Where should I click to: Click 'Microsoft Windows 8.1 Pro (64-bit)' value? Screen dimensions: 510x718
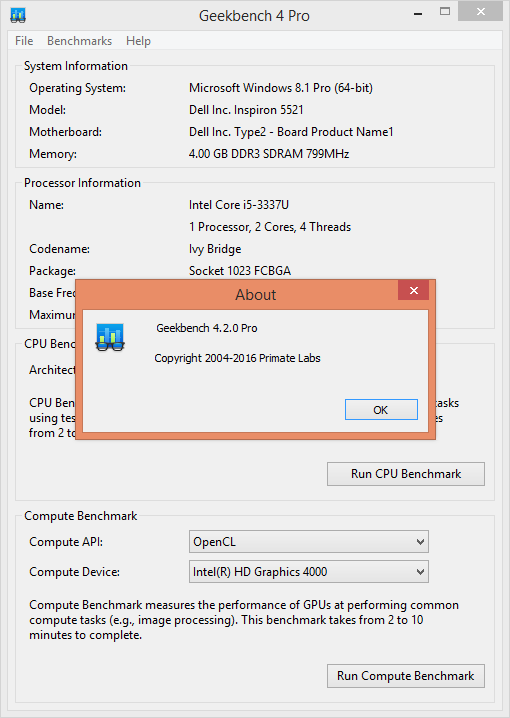pyautogui.click(x=281, y=88)
